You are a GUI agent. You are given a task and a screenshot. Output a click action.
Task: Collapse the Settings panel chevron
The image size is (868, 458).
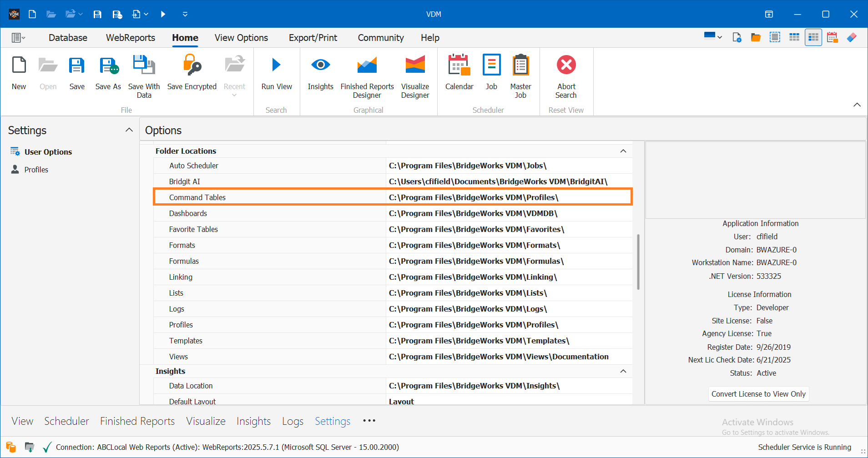129,130
